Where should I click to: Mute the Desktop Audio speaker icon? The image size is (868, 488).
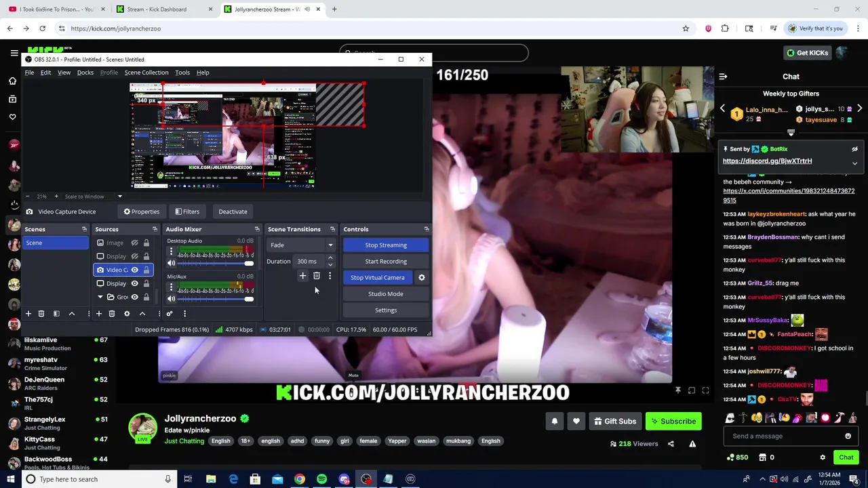click(172, 263)
